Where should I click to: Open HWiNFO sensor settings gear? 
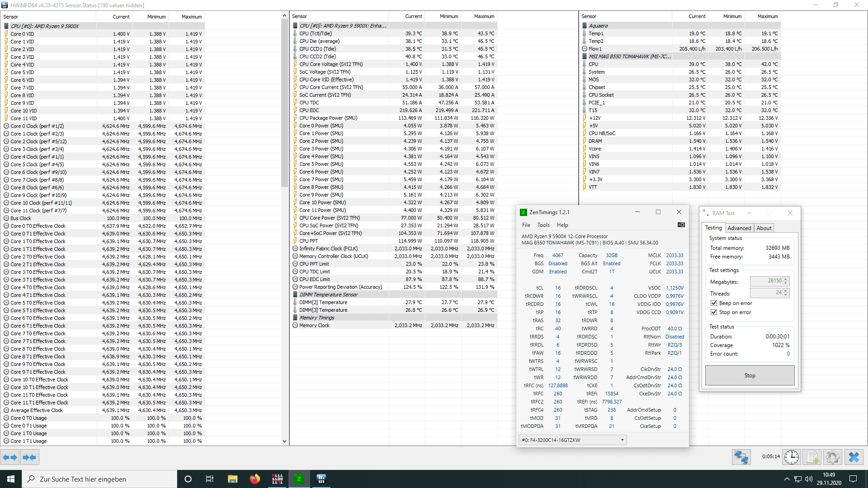833,457
